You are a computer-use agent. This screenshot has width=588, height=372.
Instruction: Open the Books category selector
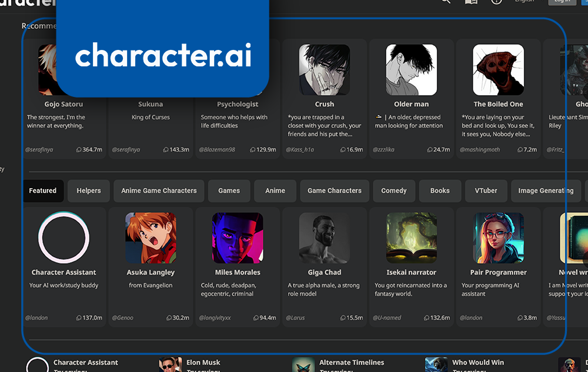[x=439, y=190]
